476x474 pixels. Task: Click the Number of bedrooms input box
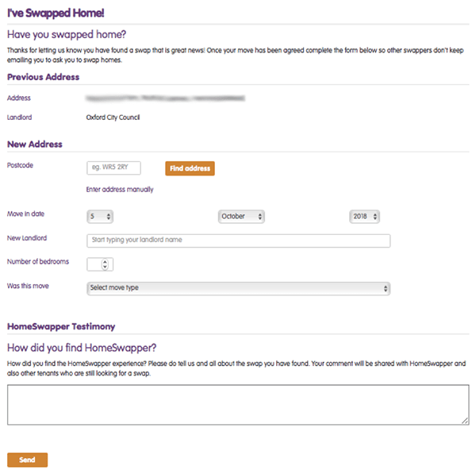click(x=100, y=264)
